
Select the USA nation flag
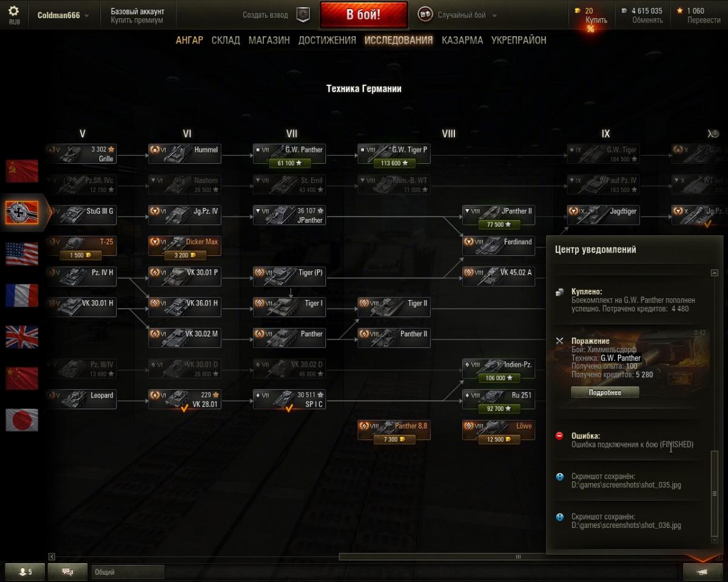22,254
